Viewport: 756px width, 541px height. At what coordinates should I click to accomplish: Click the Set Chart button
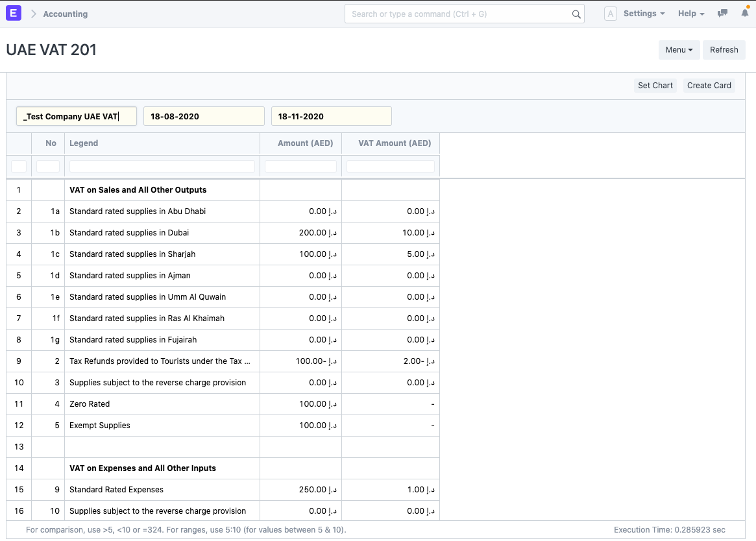point(655,86)
